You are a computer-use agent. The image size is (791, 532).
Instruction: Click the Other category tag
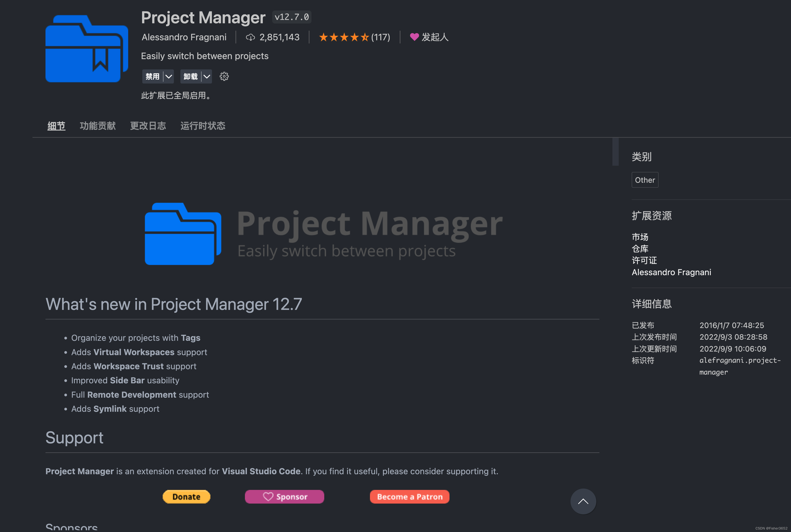645,180
